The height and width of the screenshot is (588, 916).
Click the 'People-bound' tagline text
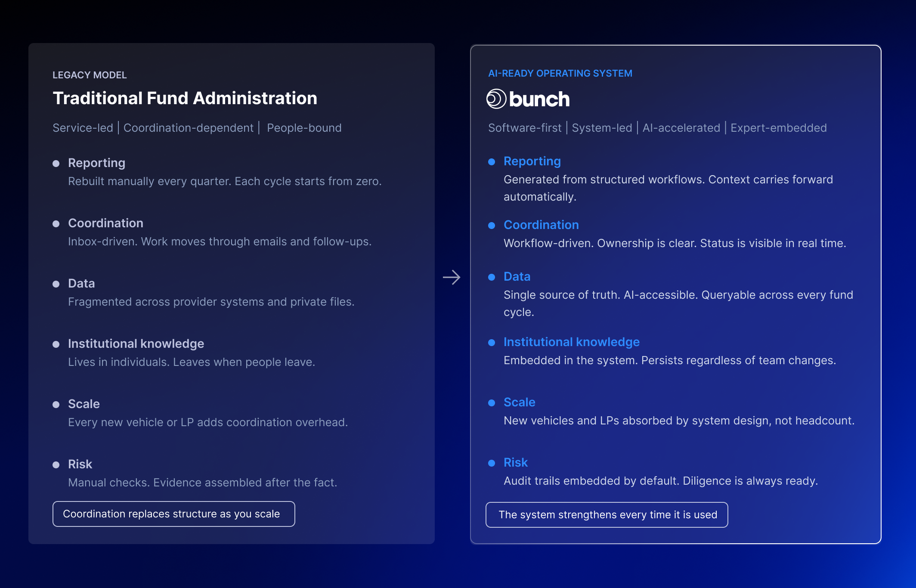(x=304, y=128)
